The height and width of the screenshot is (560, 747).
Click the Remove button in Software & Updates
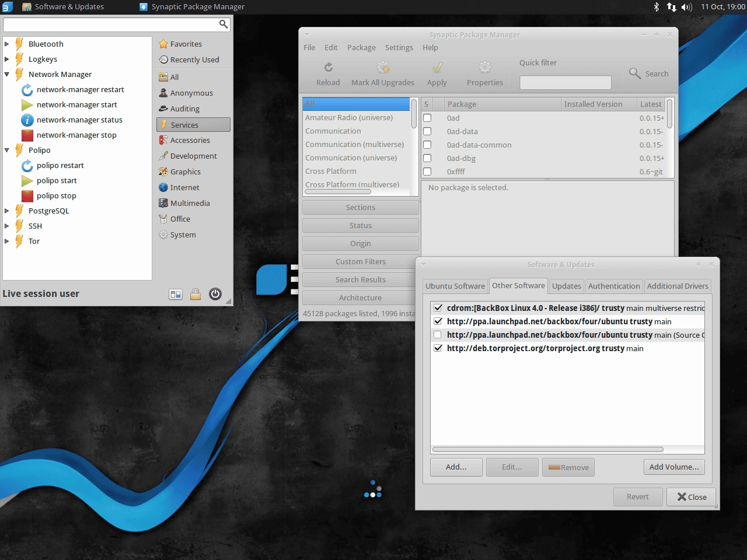tap(568, 467)
